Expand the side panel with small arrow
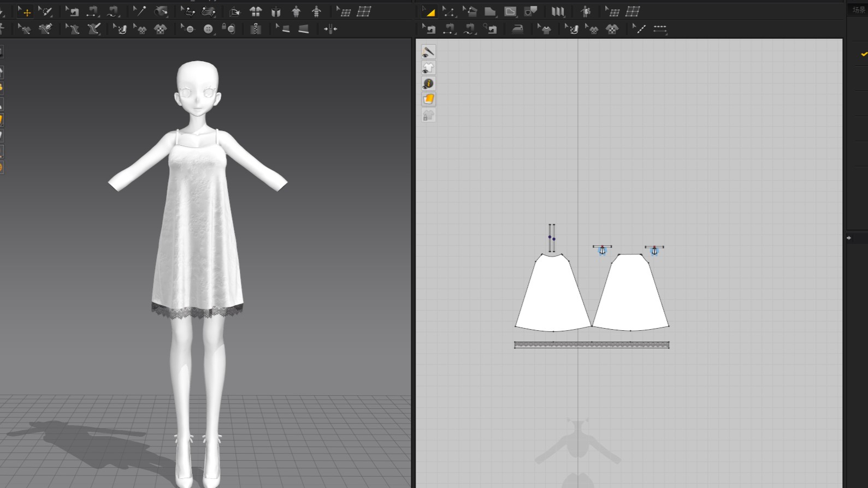868x488 pixels. (849, 238)
